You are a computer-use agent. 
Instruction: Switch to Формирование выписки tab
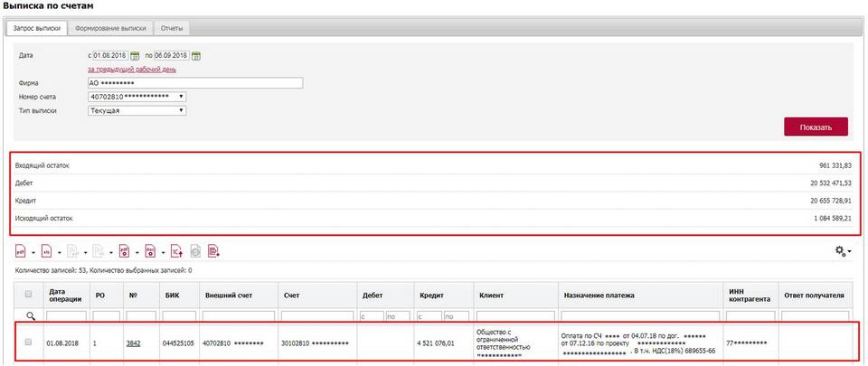pyautogui.click(x=109, y=28)
